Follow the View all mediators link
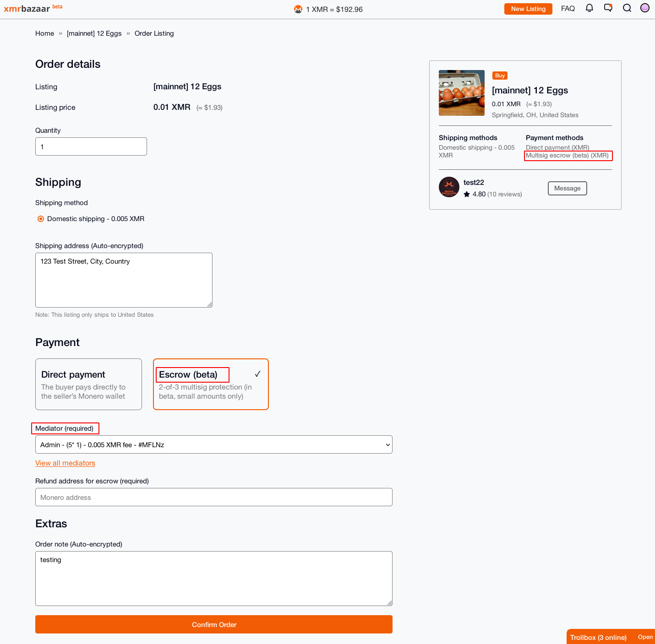 tap(65, 463)
